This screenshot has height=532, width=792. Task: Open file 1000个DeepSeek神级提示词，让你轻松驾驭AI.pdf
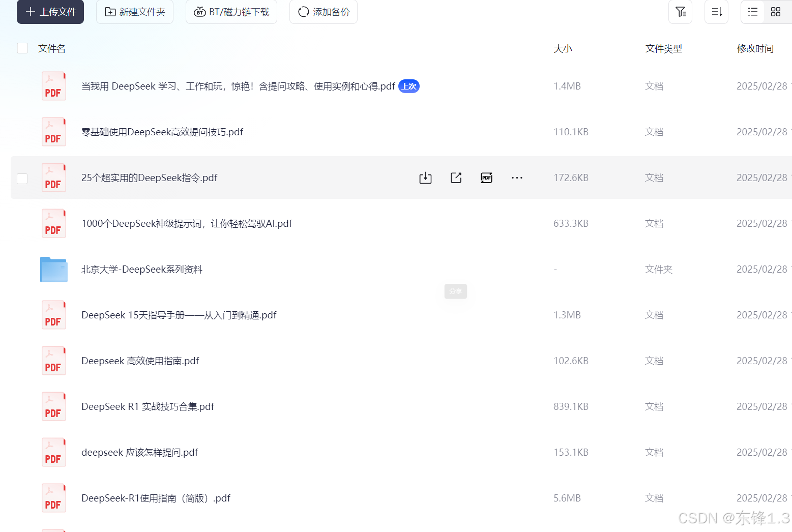[x=187, y=223]
